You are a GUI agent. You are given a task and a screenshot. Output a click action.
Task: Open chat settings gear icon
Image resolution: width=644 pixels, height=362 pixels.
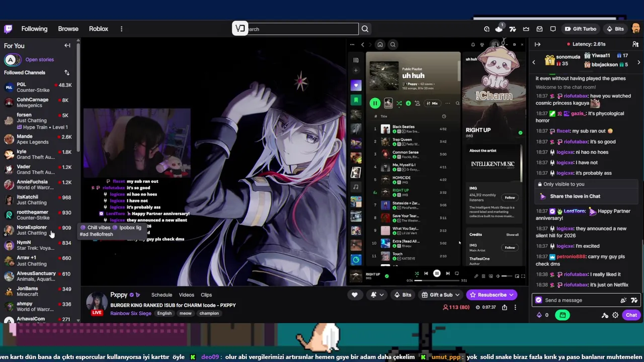pyautogui.click(x=615, y=315)
